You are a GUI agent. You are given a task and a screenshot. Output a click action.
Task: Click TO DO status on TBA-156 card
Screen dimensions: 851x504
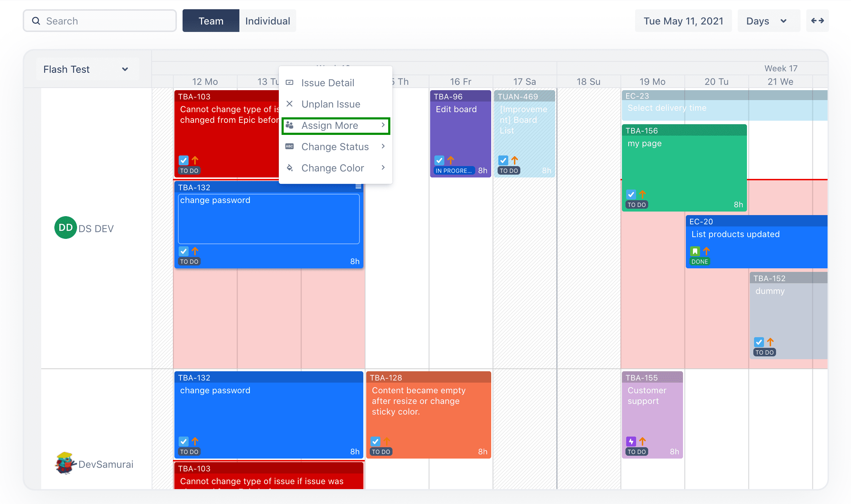coord(637,205)
